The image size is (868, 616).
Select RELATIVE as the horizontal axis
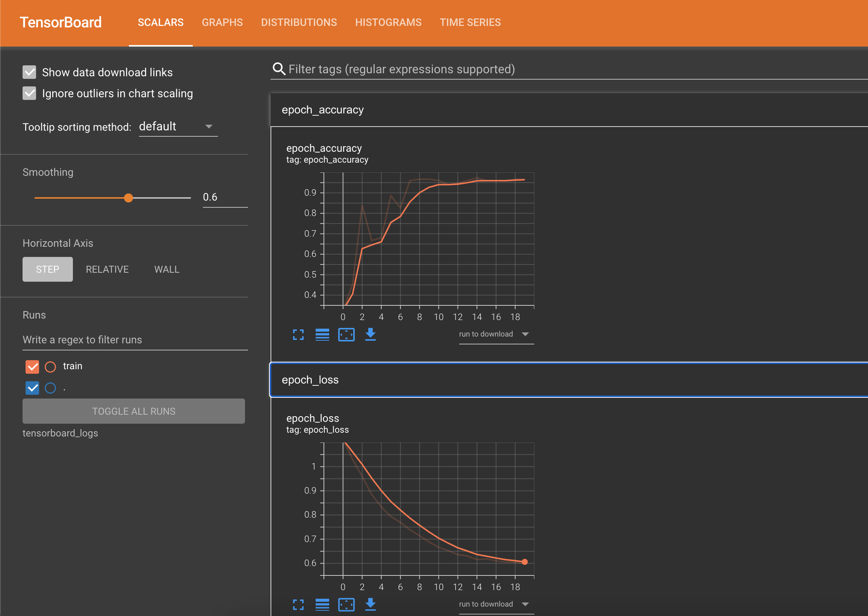click(x=107, y=269)
